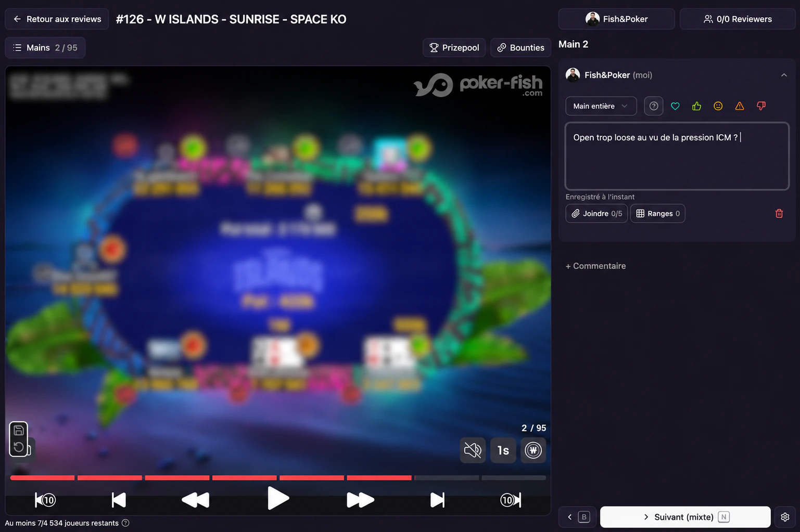Select the smiley face reaction
The image size is (800, 532).
[718, 106]
